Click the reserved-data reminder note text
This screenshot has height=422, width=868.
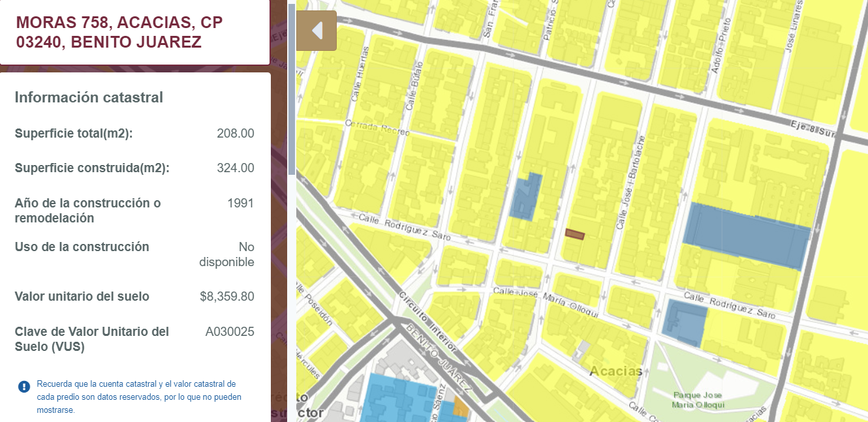click(136, 397)
